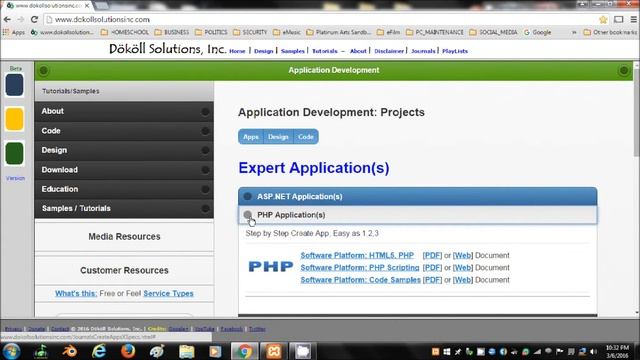Open the Customer Resources panel heading
Viewport: 640px width, 360px height.
[124, 271]
